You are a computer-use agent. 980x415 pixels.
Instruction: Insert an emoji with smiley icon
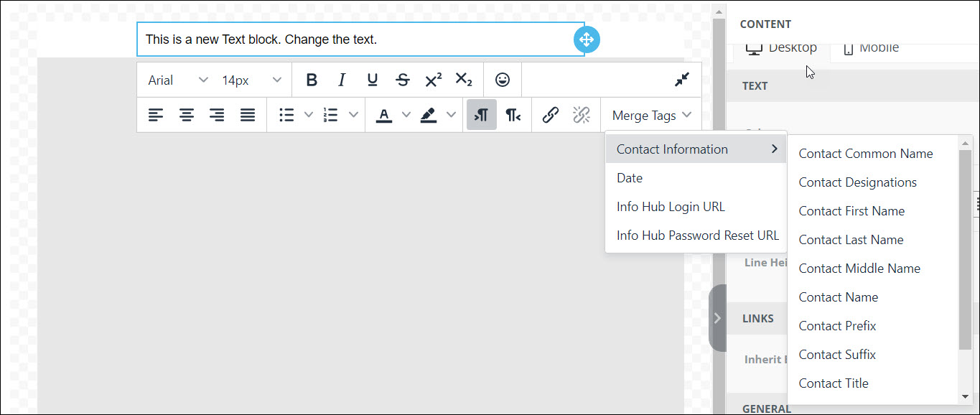click(503, 80)
